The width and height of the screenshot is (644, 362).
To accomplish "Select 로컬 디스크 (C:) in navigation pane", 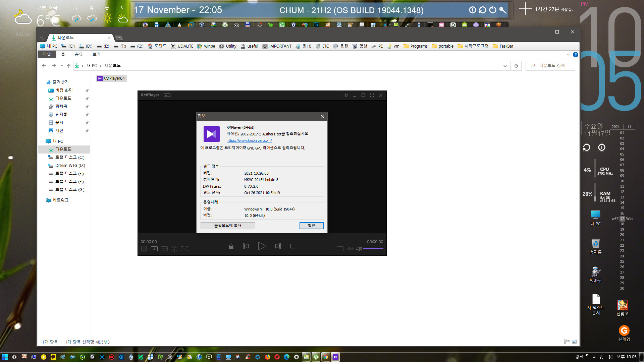I will pyautogui.click(x=70, y=157).
